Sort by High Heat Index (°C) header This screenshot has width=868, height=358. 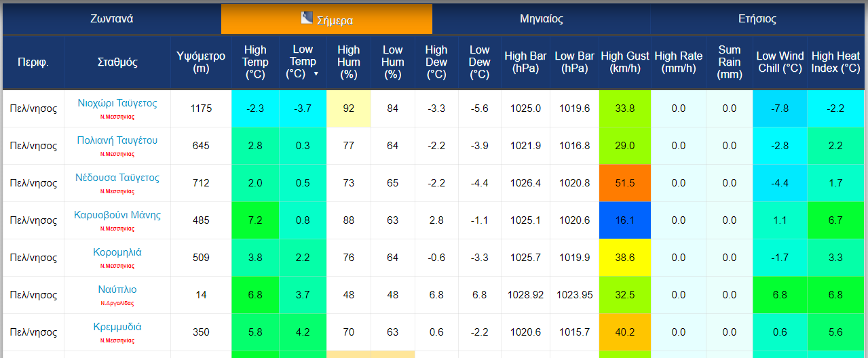pos(836,62)
